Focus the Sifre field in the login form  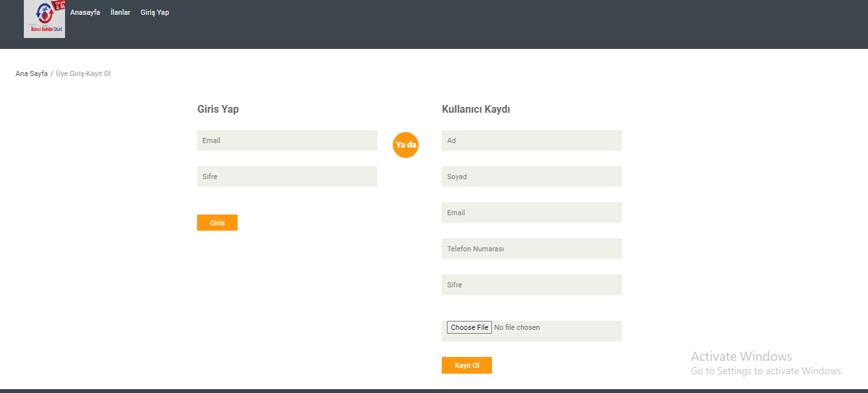(287, 176)
